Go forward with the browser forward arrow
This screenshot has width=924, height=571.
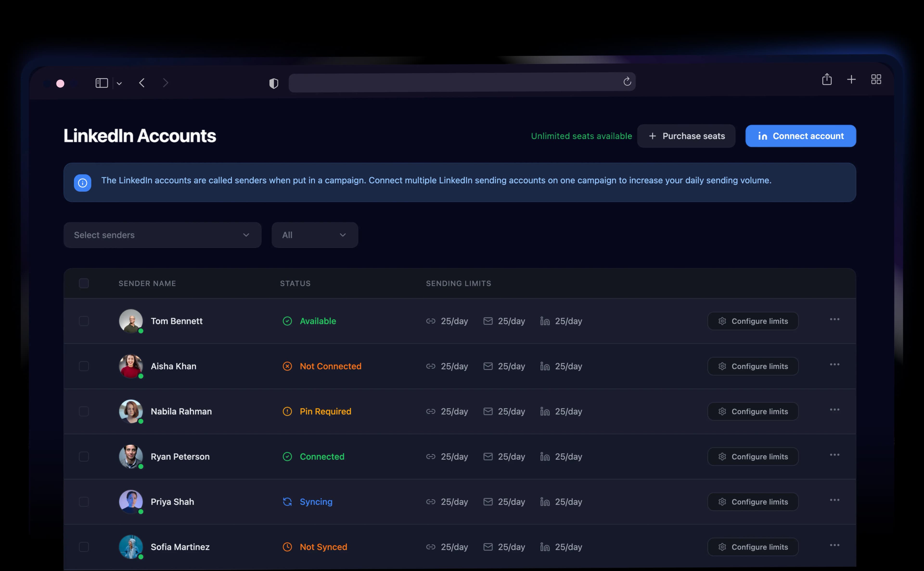(165, 83)
